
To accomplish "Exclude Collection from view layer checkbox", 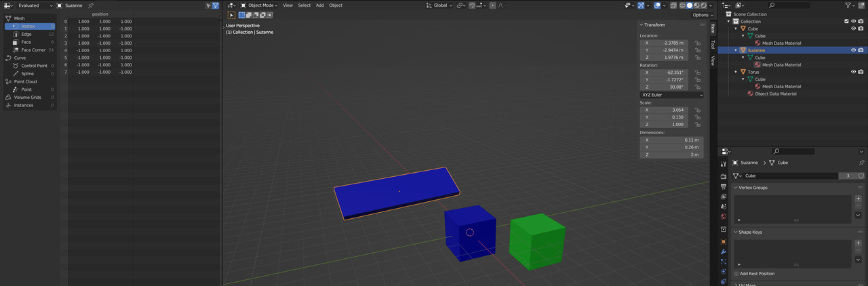I will click(x=846, y=21).
